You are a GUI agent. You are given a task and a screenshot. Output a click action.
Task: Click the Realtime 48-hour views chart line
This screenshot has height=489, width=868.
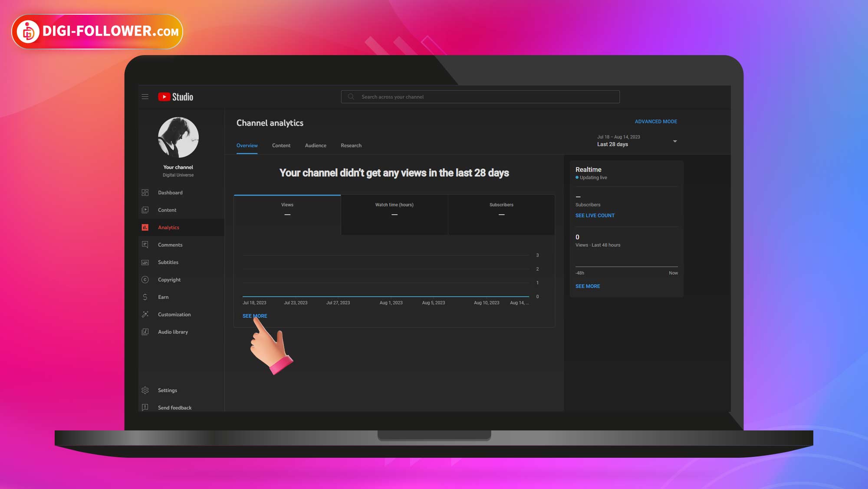pyautogui.click(x=626, y=266)
